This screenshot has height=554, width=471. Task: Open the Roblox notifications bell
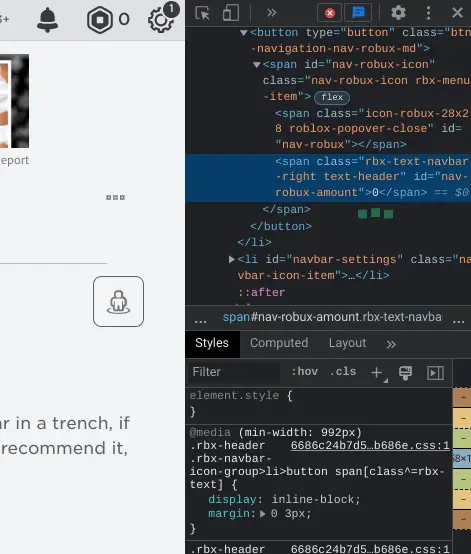[47, 20]
